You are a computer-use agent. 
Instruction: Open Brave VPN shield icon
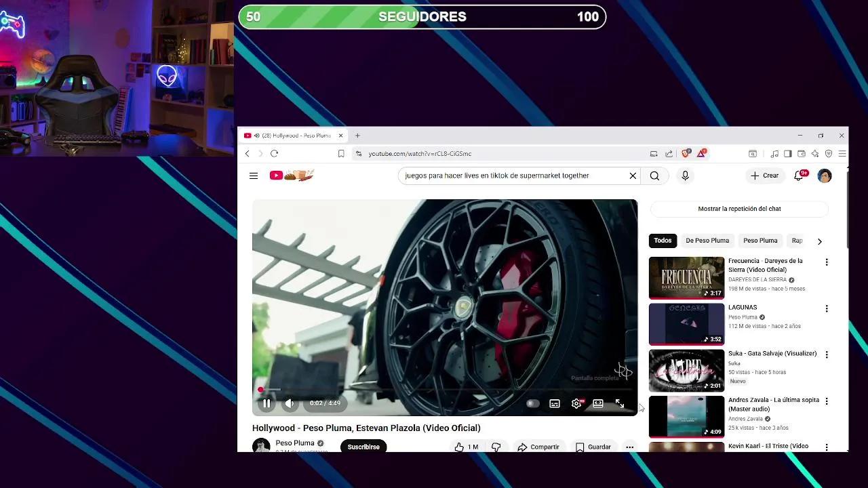click(x=829, y=154)
